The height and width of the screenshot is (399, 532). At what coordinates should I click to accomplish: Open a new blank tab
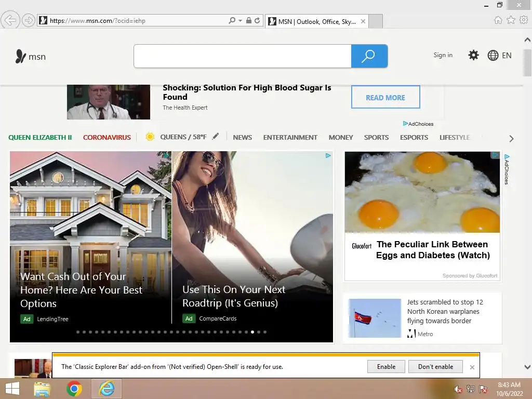[376, 21]
